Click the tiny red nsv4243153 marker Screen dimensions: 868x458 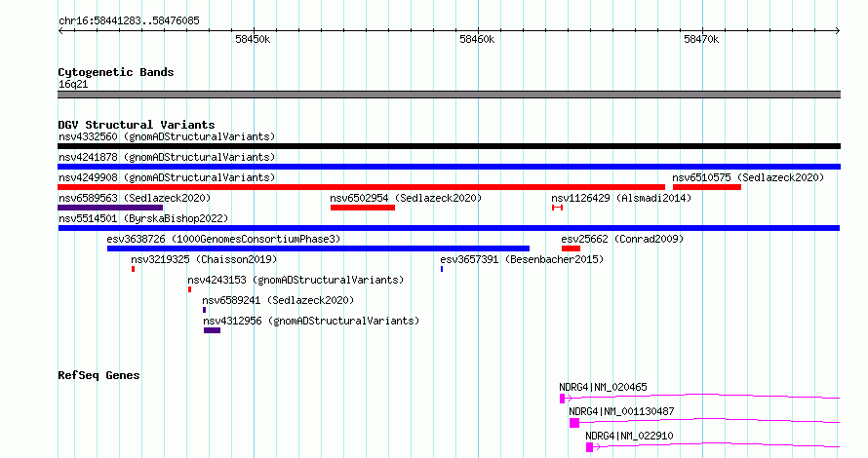pos(190,289)
